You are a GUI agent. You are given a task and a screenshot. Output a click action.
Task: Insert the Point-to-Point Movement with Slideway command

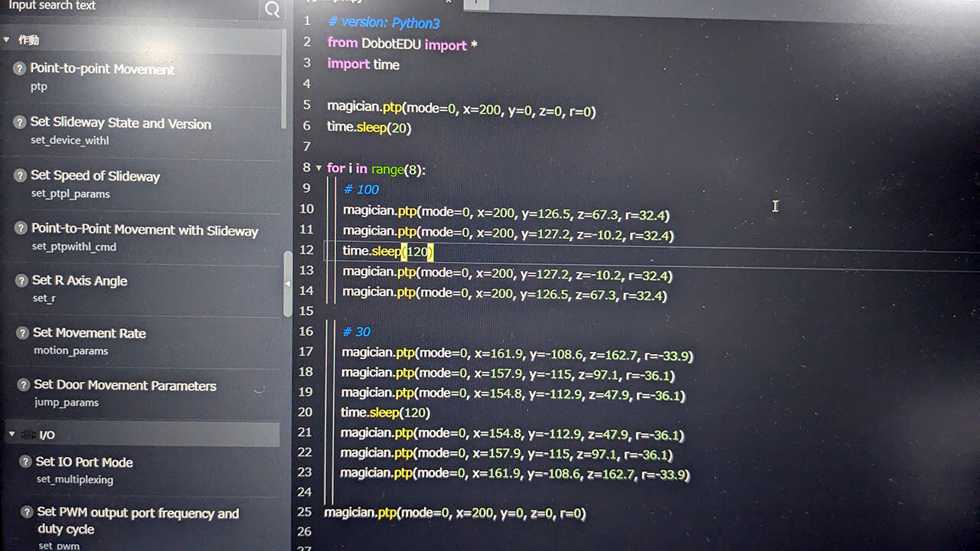point(145,230)
